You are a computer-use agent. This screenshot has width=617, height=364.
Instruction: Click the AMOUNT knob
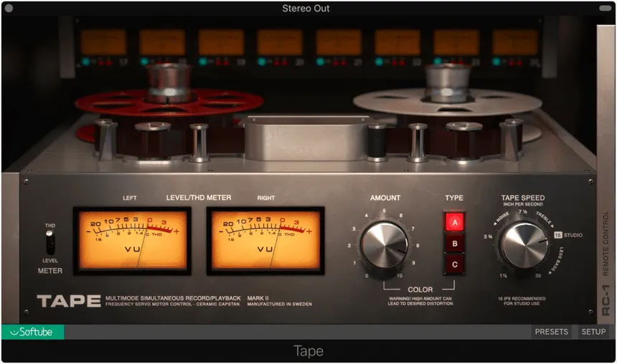[384, 245]
